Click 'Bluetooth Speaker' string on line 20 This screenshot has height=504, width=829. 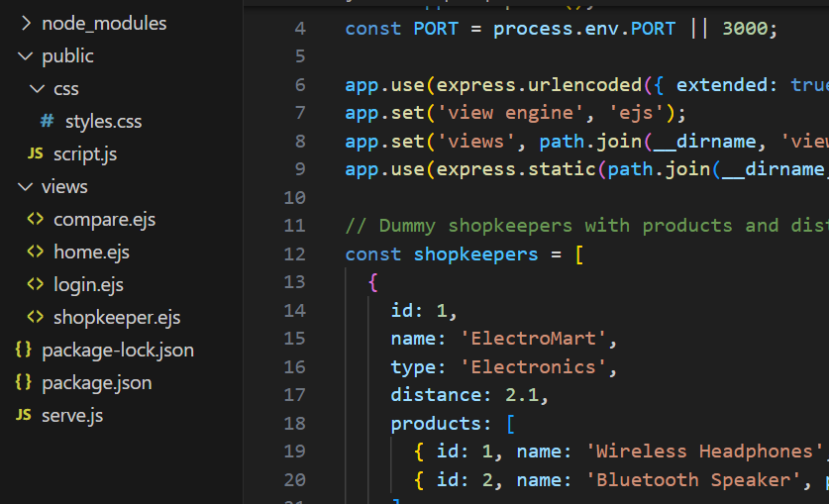click(x=693, y=480)
